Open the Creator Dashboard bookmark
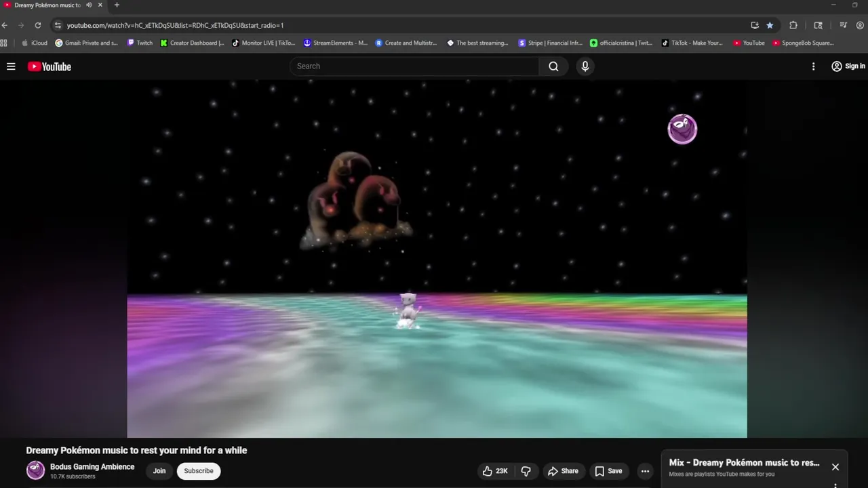Screen dimensions: 868x488 [x=193, y=43]
